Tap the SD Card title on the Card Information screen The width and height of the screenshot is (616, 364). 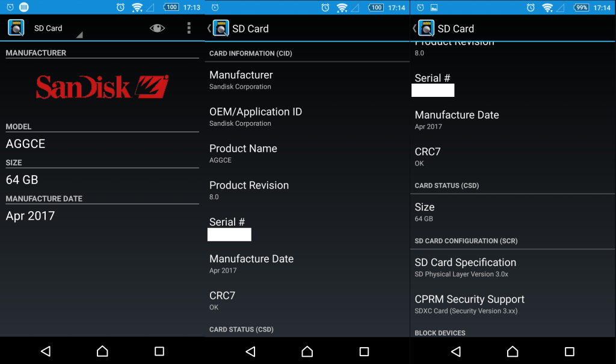[x=250, y=29]
